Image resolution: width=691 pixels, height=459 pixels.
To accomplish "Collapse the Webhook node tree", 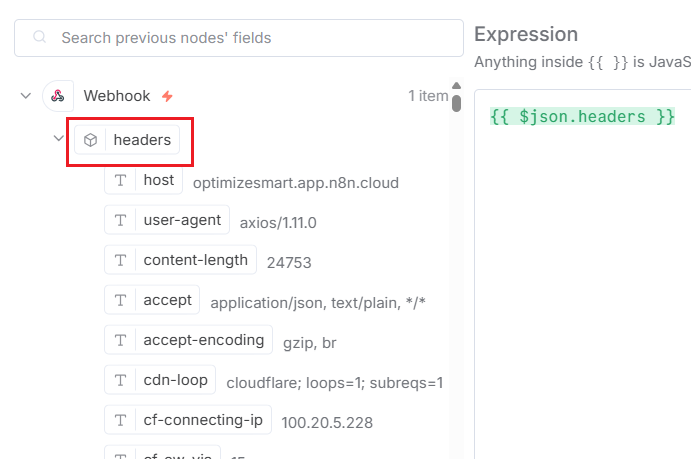I will pyautogui.click(x=25, y=96).
